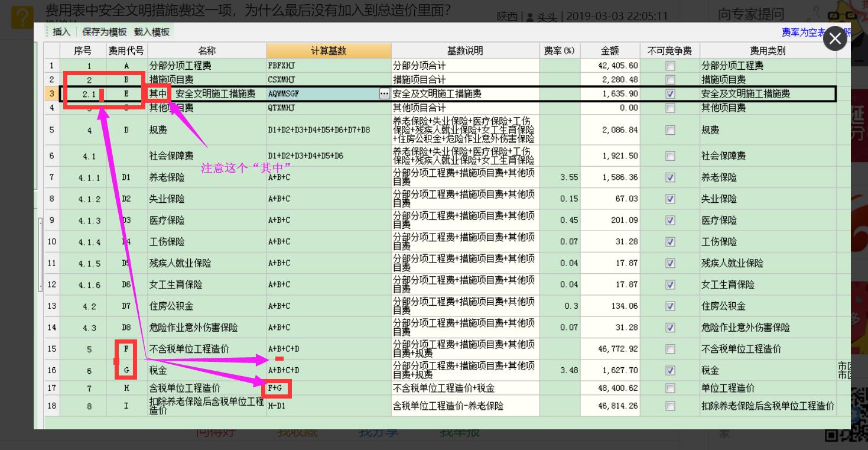Select the amount 42,405.60 cell
Image resolution: width=868 pixels, height=450 pixels.
[x=610, y=66]
